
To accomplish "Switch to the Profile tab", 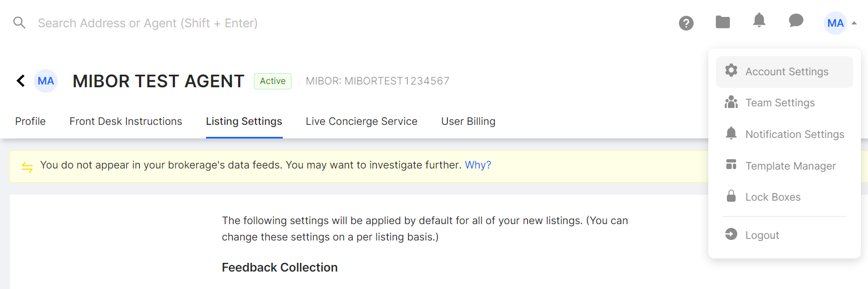I will pyautogui.click(x=31, y=121).
